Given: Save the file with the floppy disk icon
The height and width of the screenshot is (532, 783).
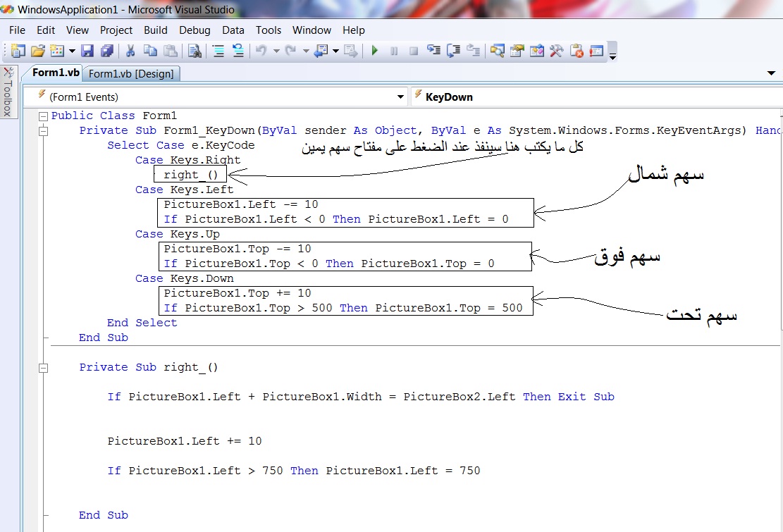Looking at the screenshot, I should [x=87, y=51].
